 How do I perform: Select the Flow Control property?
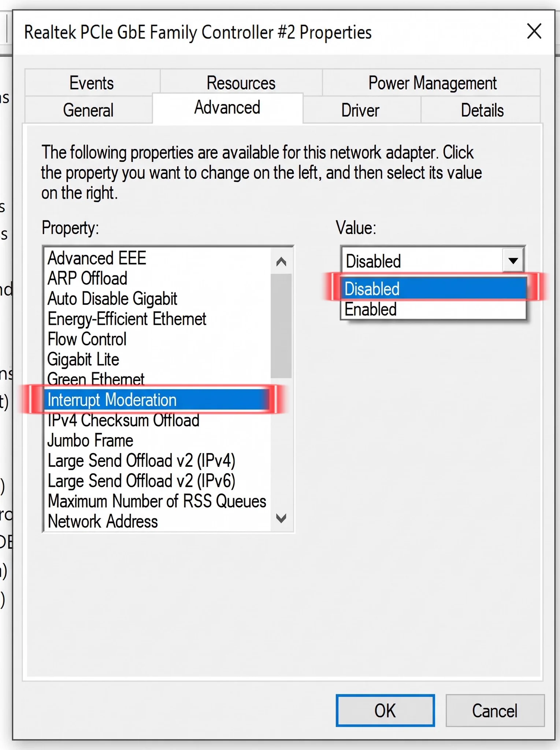pos(157,339)
